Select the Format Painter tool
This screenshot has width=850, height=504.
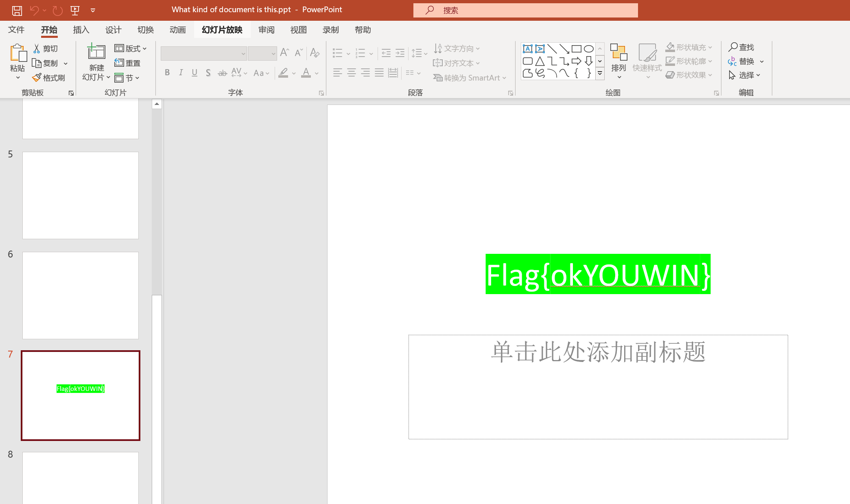[49, 78]
